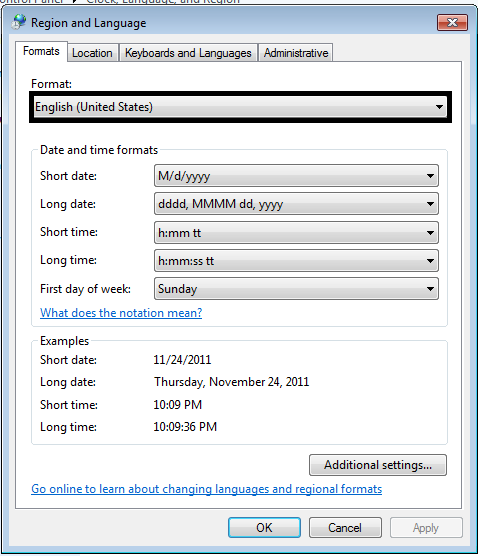Open the 'What does the notation mean?' link
The height and width of the screenshot is (556, 478).
[x=121, y=313]
